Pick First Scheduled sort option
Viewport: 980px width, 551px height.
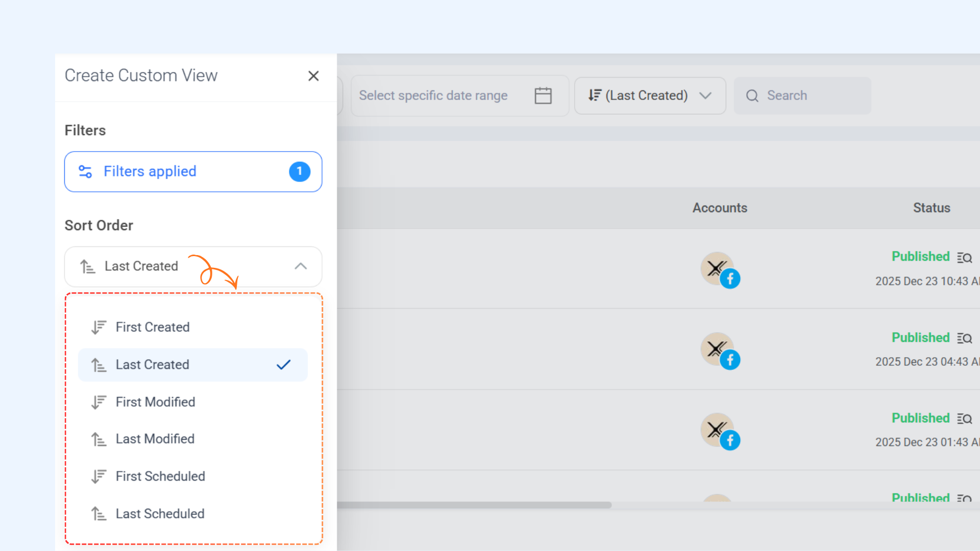(x=160, y=476)
